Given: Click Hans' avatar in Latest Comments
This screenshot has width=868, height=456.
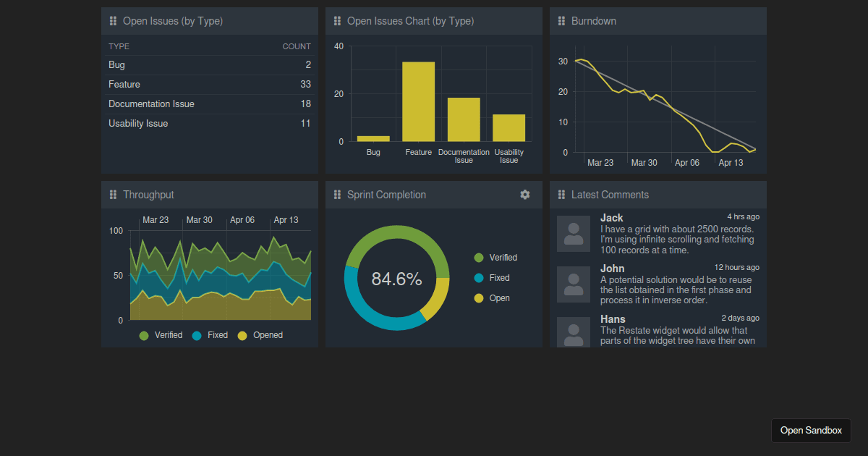Looking at the screenshot, I should click(573, 332).
